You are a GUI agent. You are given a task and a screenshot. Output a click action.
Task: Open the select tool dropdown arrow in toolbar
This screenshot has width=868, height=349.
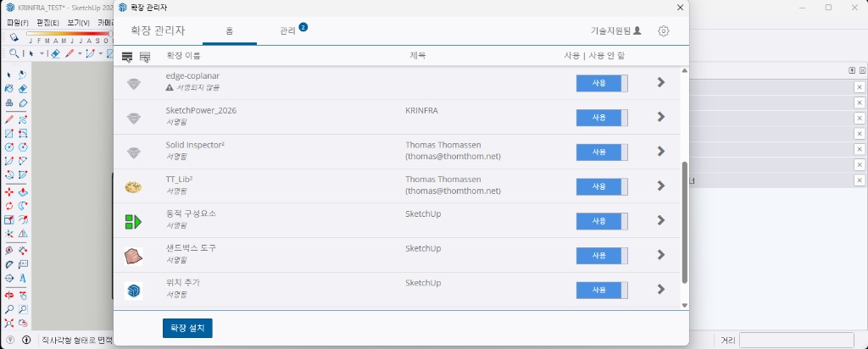pos(42,53)
